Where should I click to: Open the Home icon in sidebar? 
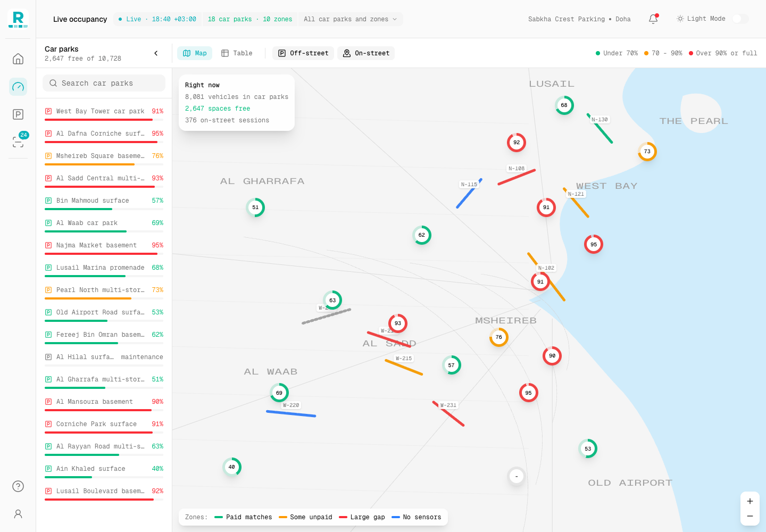pyautogui.click(x=18, y=59)
